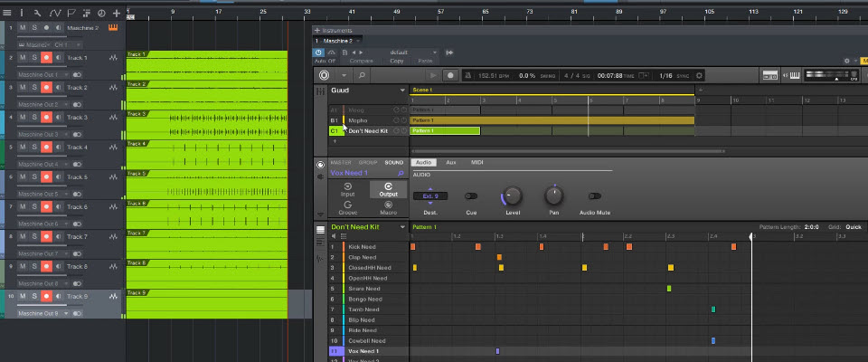Viewport: 868px width, 362px height.
Task: Mute Track 9
Action: pos(22,297)
